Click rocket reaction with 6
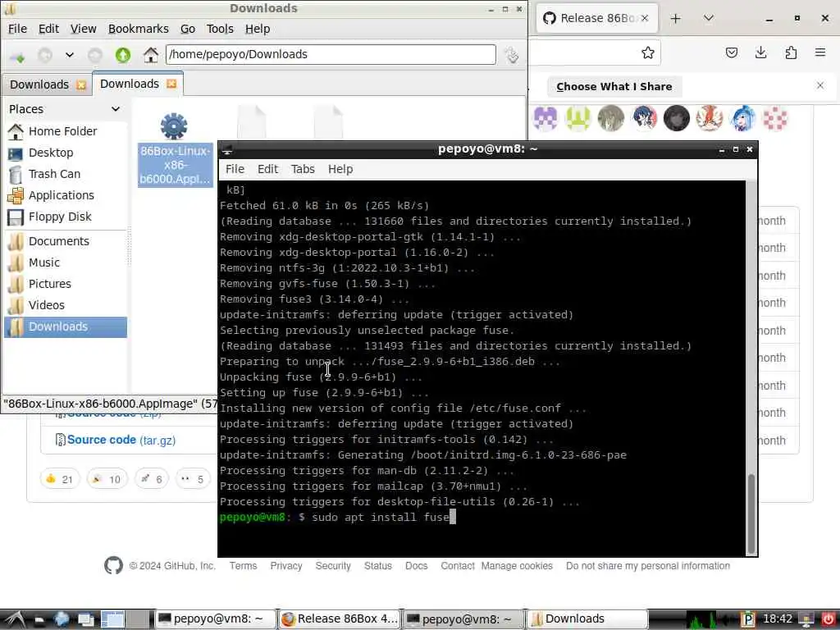 pyautogui.click(x=152, y=479)
